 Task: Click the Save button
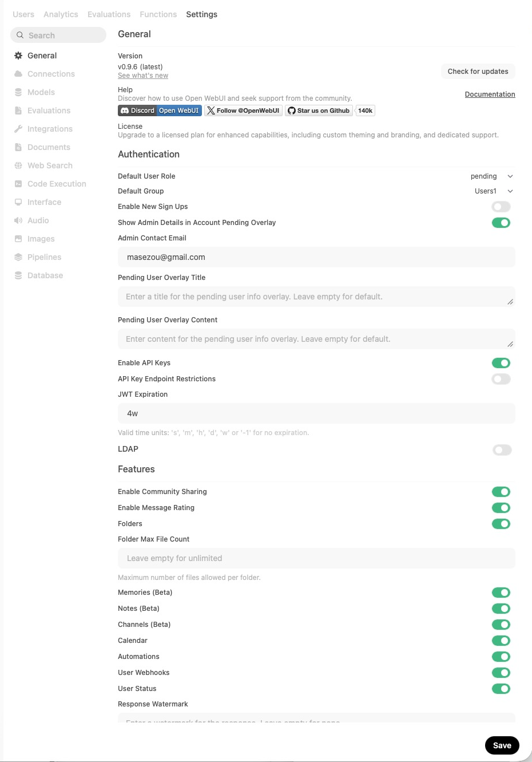coord(502,745)
